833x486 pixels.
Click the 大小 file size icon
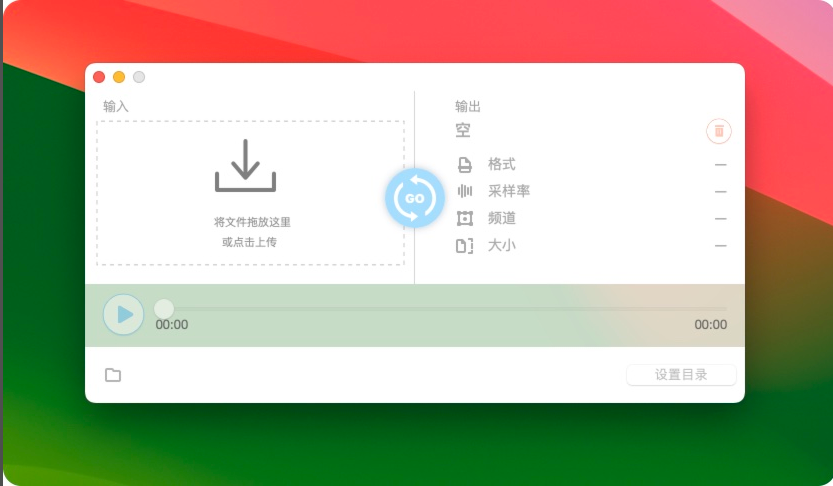coord(464,246)
